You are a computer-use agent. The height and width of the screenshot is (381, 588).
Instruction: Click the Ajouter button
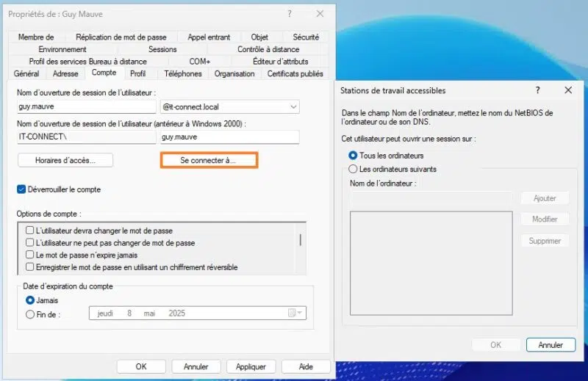pyautogui.click(x=545, y=197)
